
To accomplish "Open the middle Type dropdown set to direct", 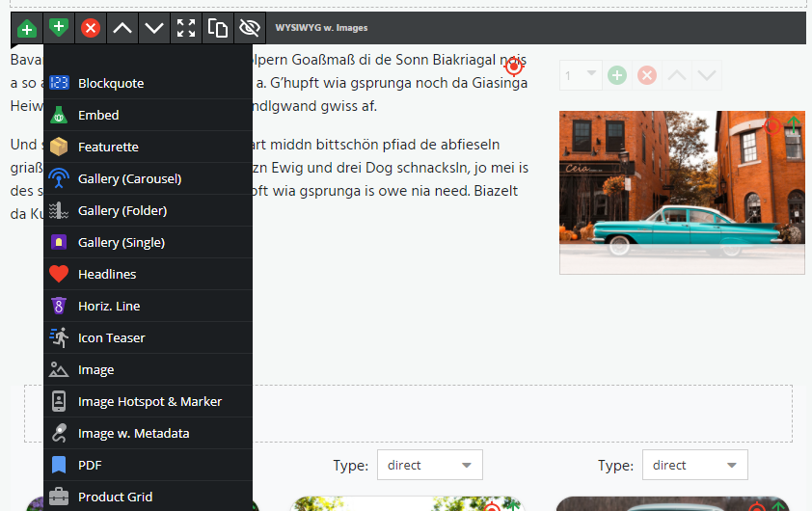I will [x=430, y=465].
